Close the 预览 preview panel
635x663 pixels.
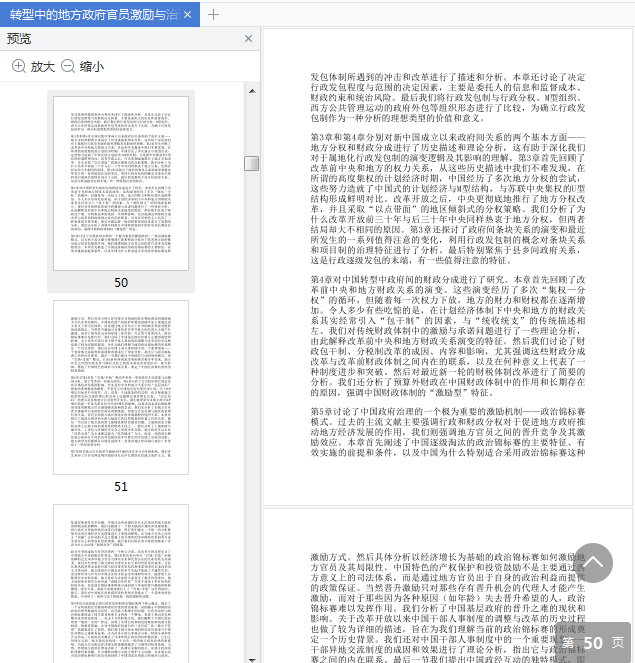249,38
